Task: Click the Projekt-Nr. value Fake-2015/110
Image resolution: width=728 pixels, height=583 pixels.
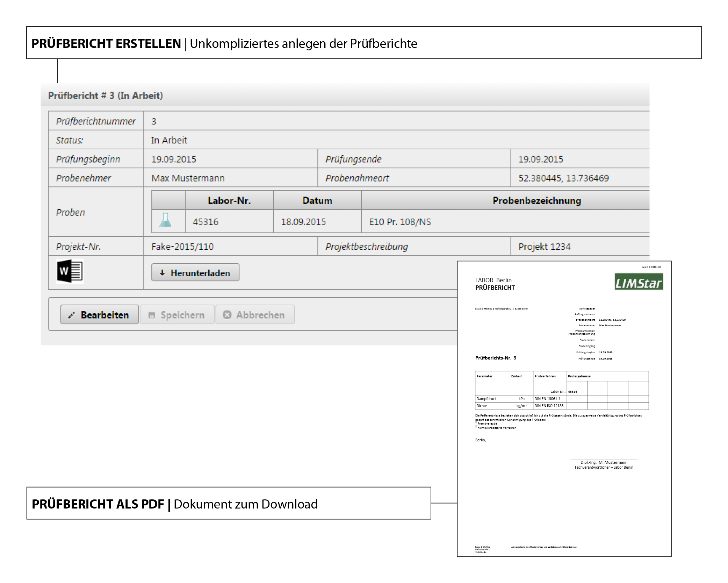Action: point(182,247)
